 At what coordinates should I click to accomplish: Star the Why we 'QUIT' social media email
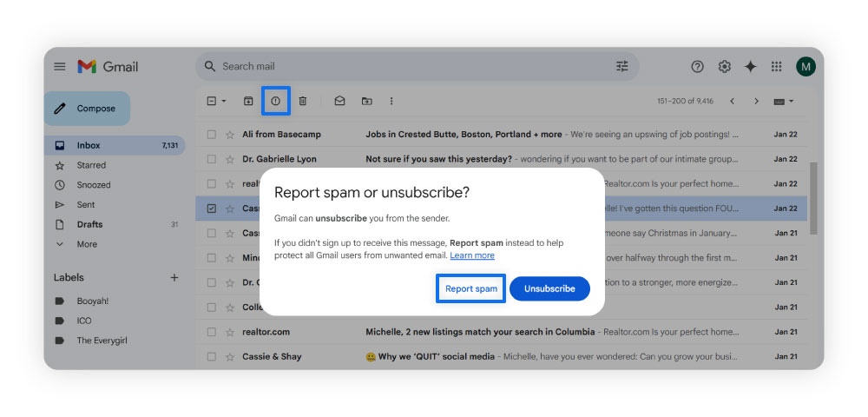pyautogui.click(x=230, y=357)
